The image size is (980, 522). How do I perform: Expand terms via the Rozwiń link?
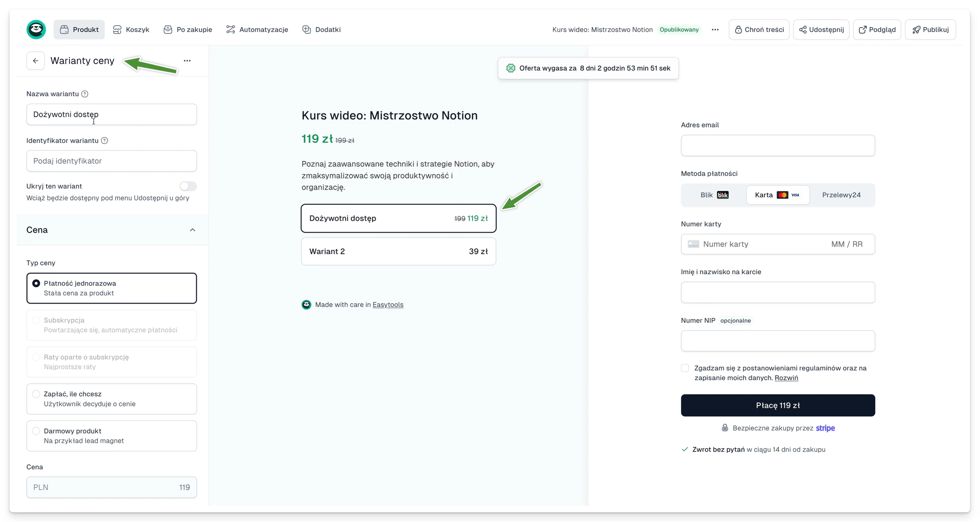tap(786, 378)
